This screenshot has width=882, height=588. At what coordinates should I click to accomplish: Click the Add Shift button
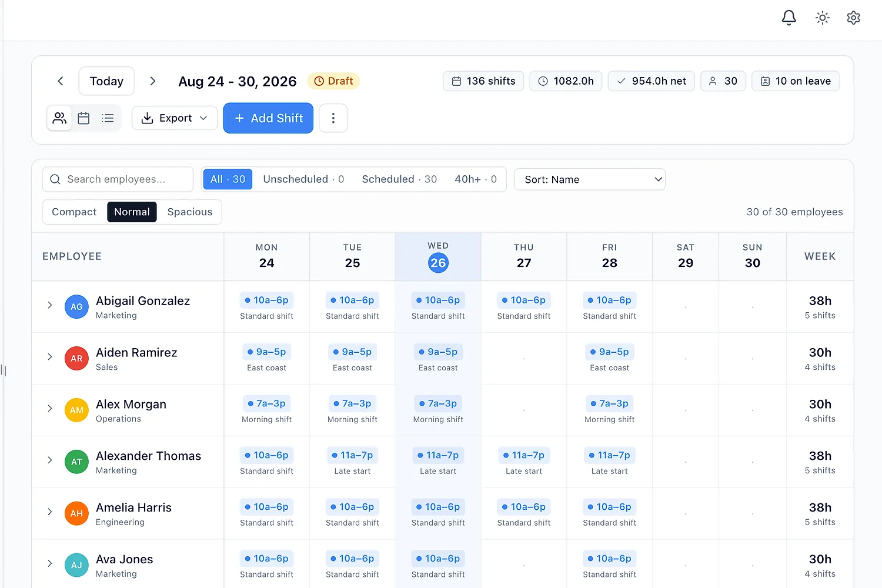[268, 118]
